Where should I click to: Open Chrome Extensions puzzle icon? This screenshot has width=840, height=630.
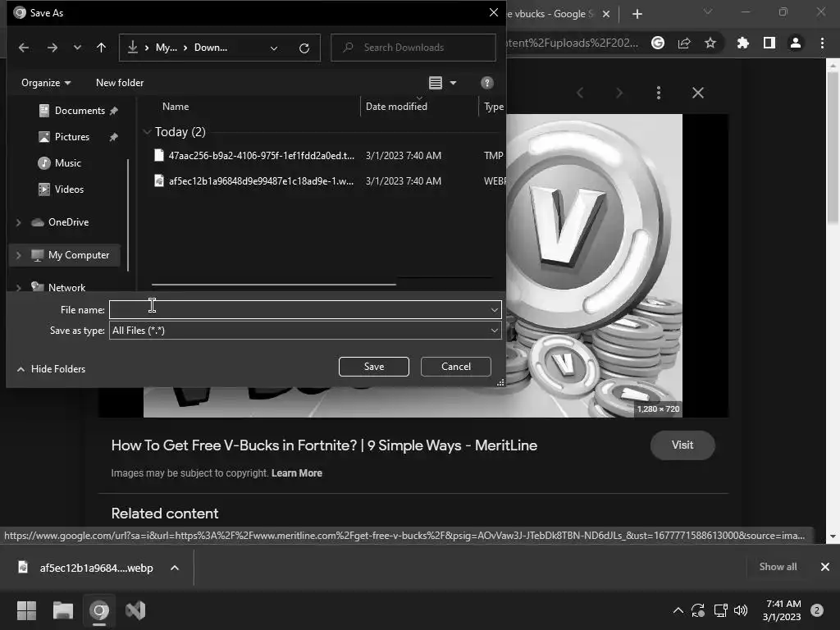[743, 43]
